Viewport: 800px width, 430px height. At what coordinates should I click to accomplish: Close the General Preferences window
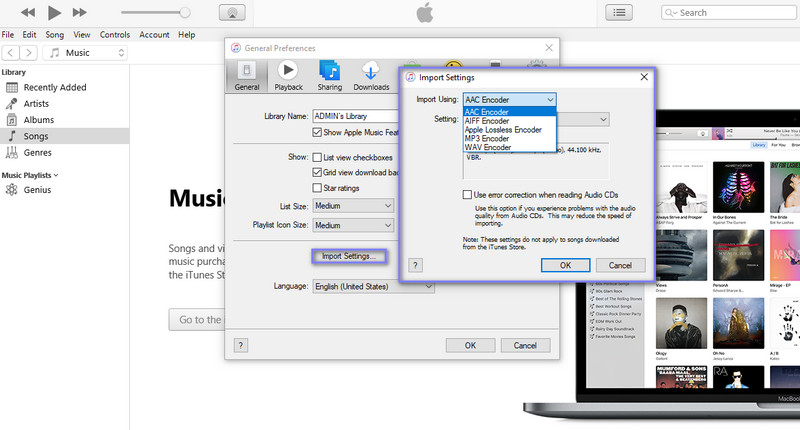(x=549, y=48)
